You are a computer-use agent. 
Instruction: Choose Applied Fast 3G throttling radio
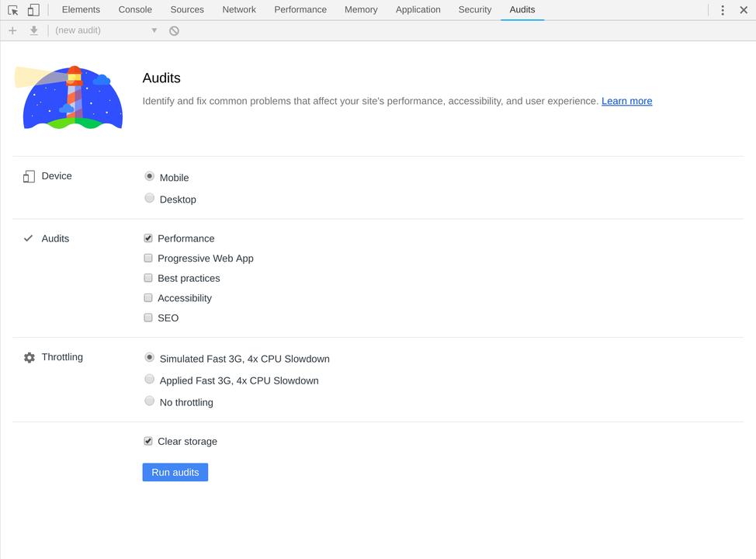(x=150, y=379)
